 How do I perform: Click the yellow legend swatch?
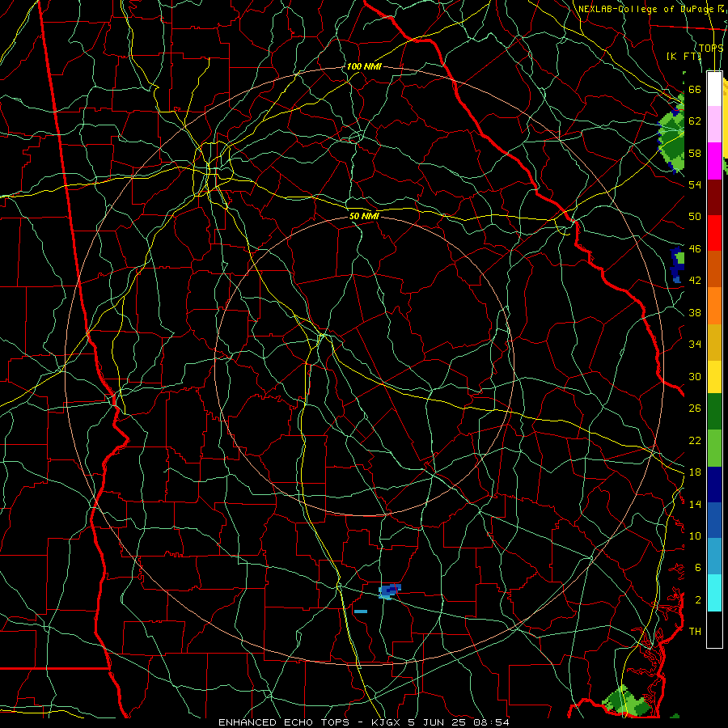click(714, 376)
